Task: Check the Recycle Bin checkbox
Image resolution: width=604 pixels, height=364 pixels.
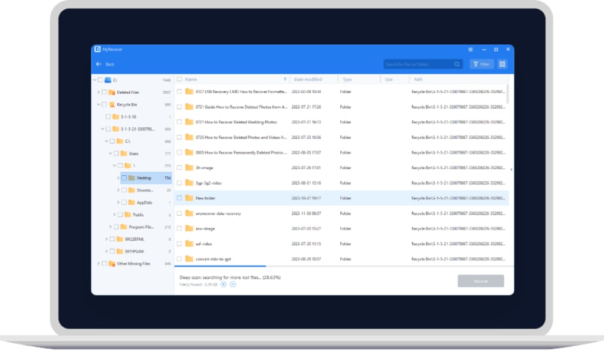Action: tap(104, 104)
